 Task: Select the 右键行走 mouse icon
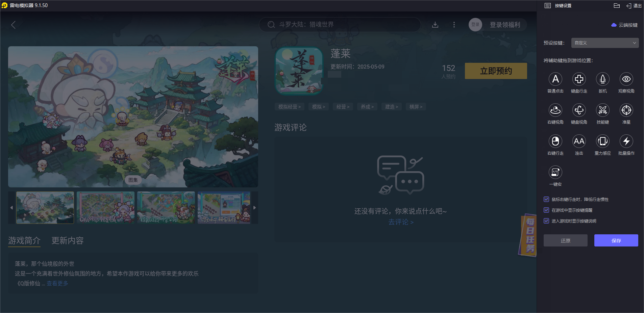pyautogui.click(x=555, y=141)
